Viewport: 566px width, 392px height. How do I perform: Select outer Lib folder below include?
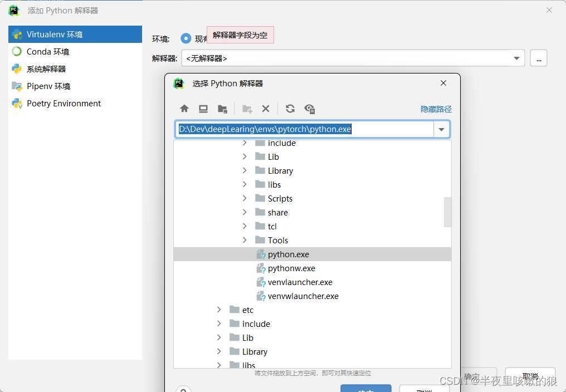(x=312, y=338)
